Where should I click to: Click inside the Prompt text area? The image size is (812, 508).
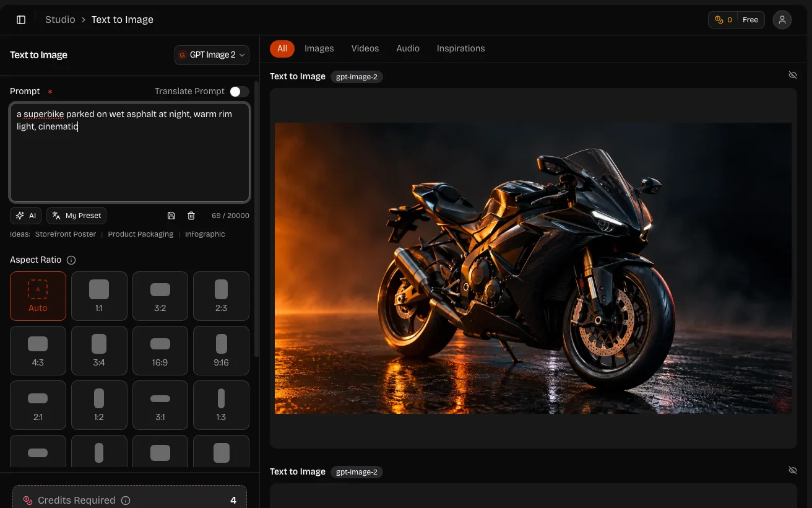[130, 152]
